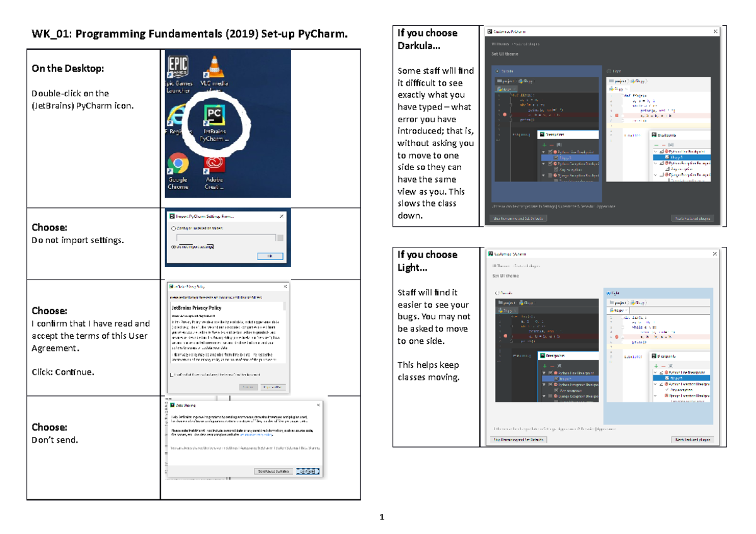Click the browse ellipsis in Import Settings dialog
The image size is (756, 534).
(280, 237)
